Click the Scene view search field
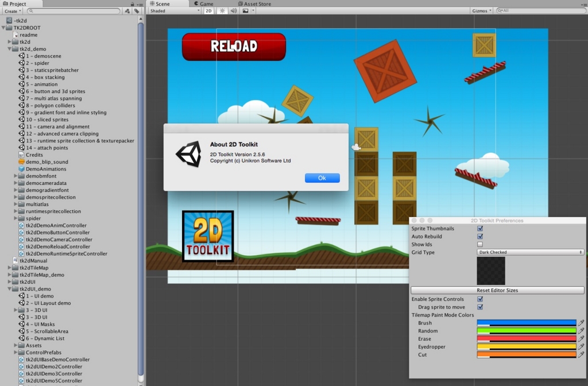588x386 pixels. [x=541, y=11]
